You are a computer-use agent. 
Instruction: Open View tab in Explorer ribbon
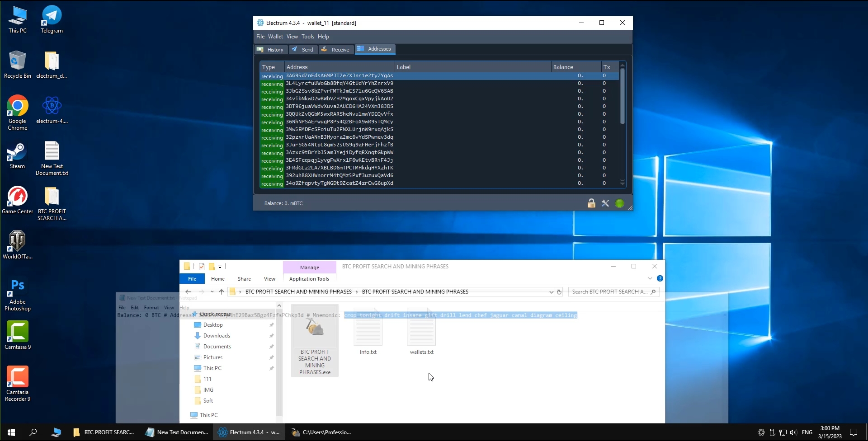click(x=269, y=279)
